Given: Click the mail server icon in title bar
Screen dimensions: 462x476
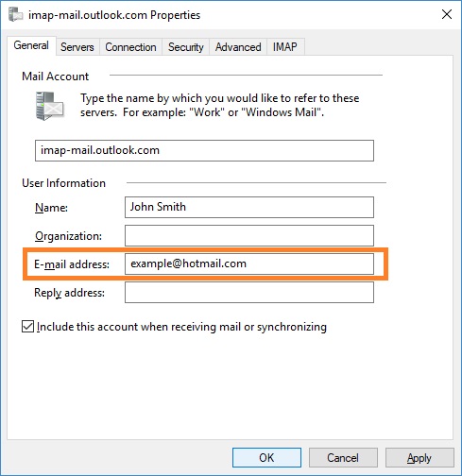Looking at the screenshot, I should point(15,15).
